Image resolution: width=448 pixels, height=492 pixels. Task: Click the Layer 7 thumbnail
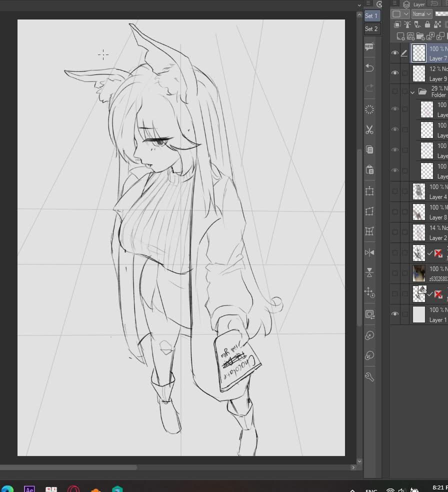(419, 52)
